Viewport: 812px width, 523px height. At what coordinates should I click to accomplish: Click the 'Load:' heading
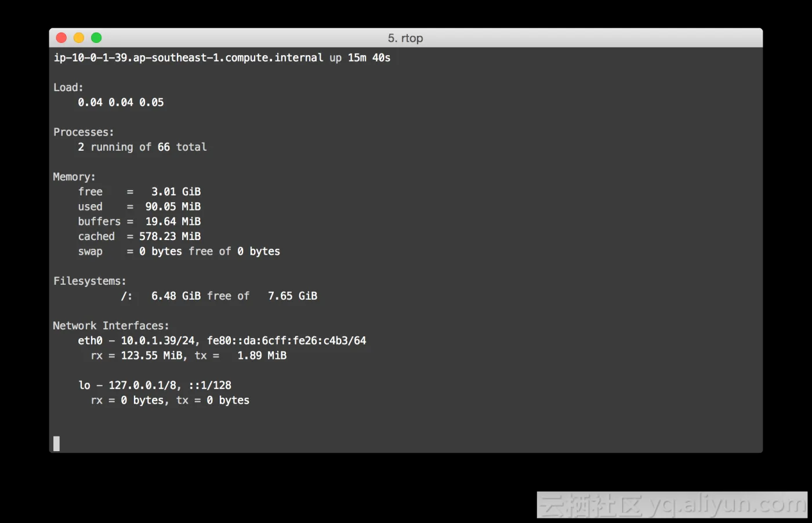68,88
